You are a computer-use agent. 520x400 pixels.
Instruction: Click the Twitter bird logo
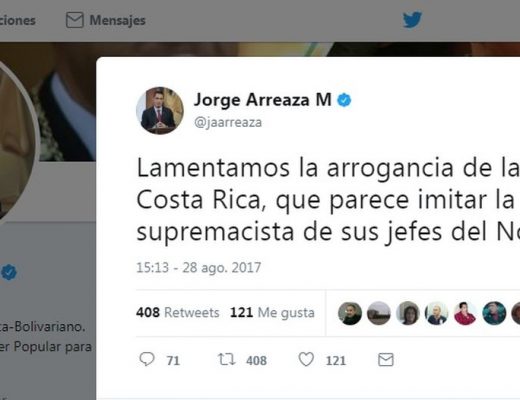click(x=412, y=20)
